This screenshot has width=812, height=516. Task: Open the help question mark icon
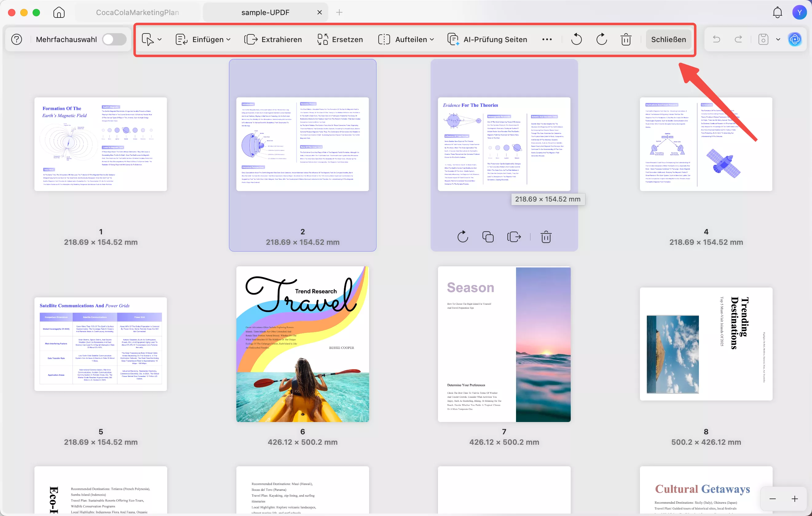tap(17, 39)
